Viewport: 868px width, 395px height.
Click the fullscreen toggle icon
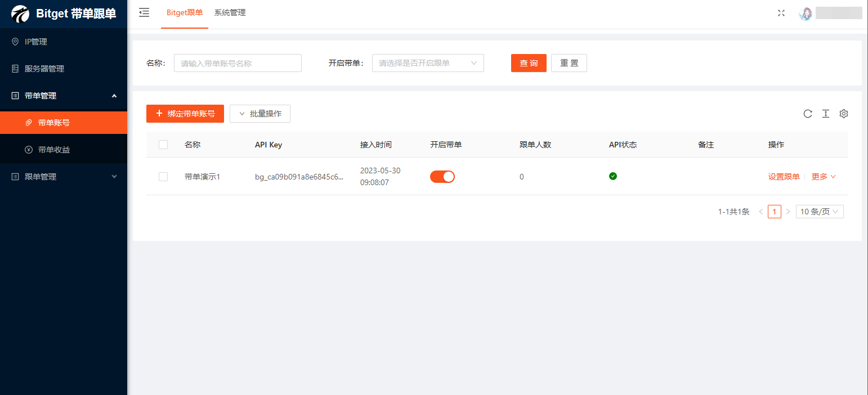(x=781, y=13)
